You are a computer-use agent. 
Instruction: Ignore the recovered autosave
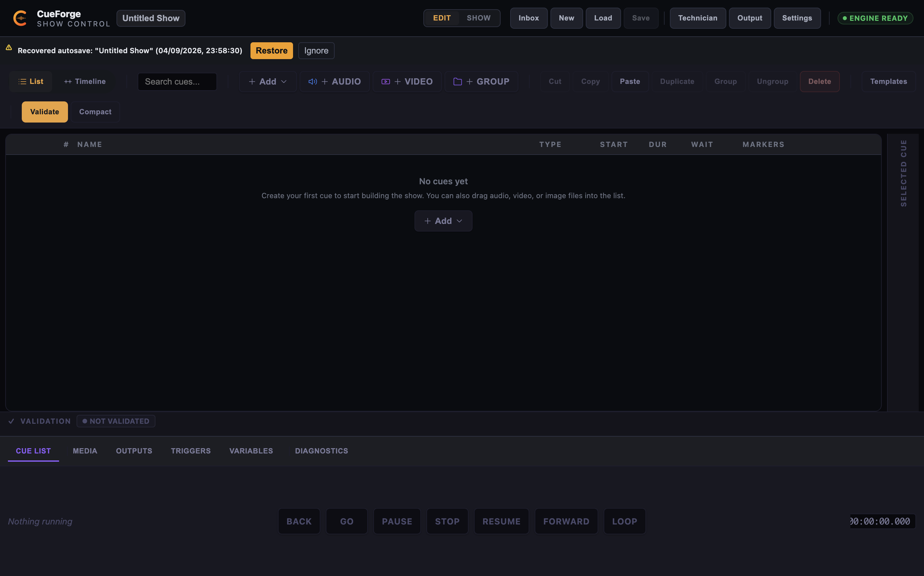(316, 51)
